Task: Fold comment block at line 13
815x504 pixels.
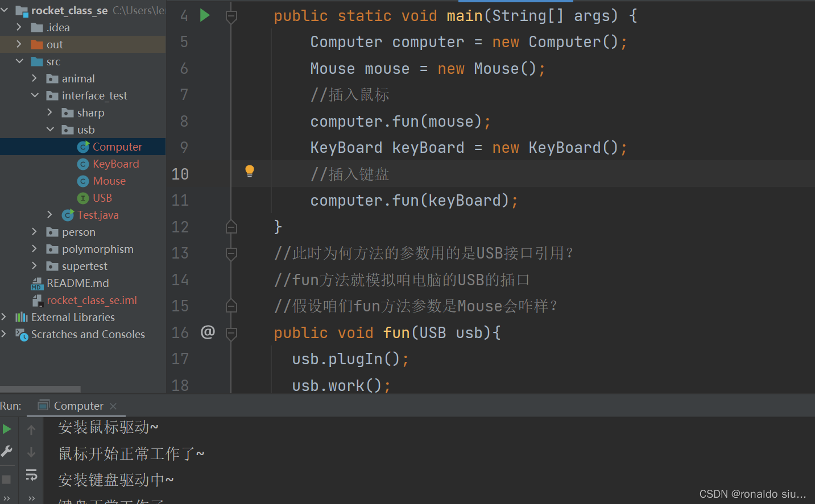Action: [x=231, y=253]
